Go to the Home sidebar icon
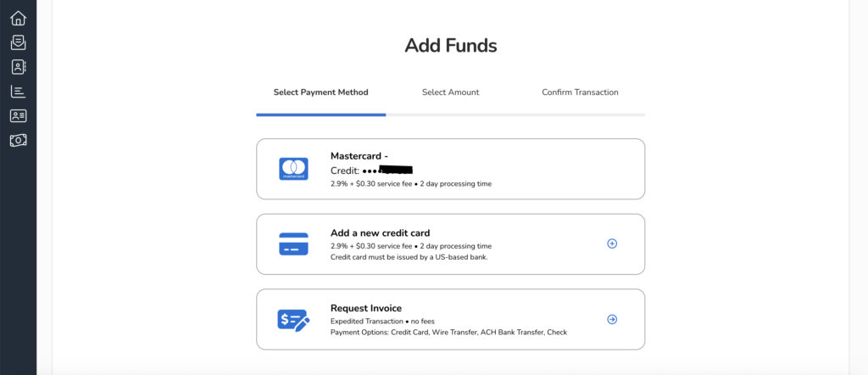The image size is (868, 375). 18,18
